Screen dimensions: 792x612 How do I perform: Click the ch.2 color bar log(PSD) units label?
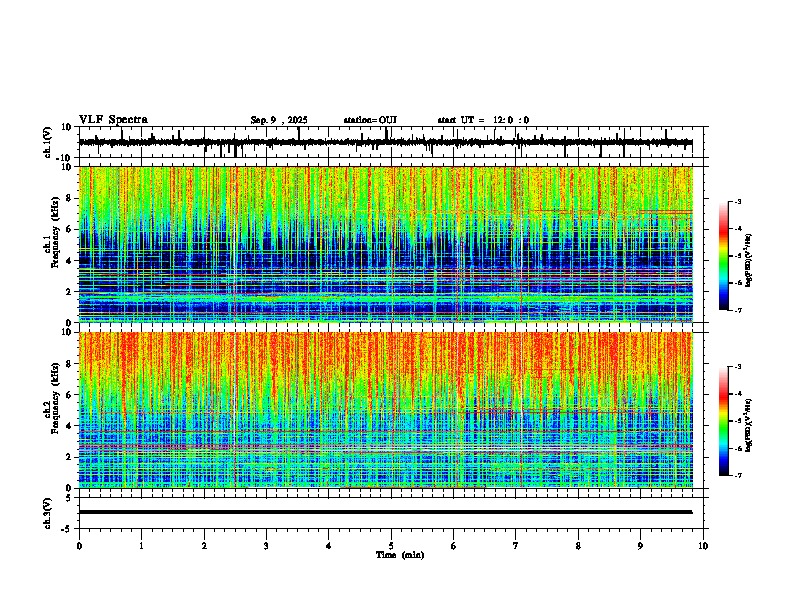(749, 426)
